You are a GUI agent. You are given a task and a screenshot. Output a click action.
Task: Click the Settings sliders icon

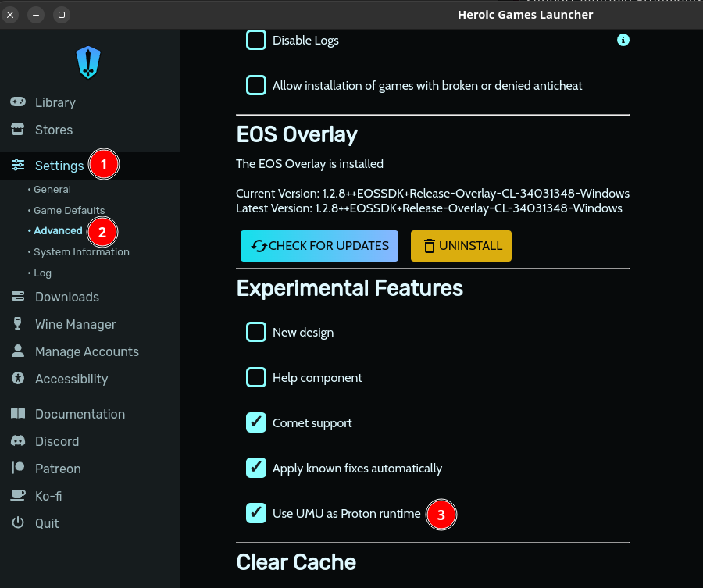click(18, 165)
